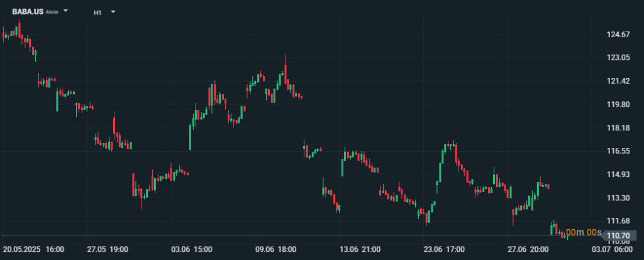This screenshot has height=260, width=644.
Task: Select the 13.06 21:00 time marker
Action: (360, 249)
